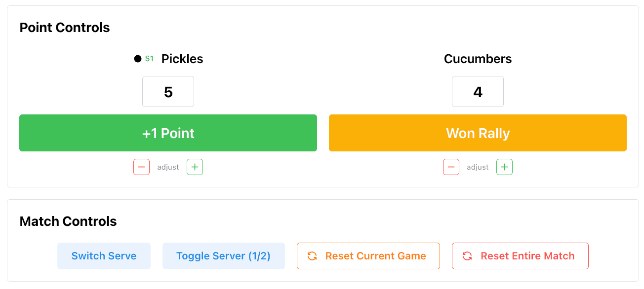This screenshot has height=289, width=644.
Task: Click the black serve indicator dot beside Pickles
Action: point(137,58)
